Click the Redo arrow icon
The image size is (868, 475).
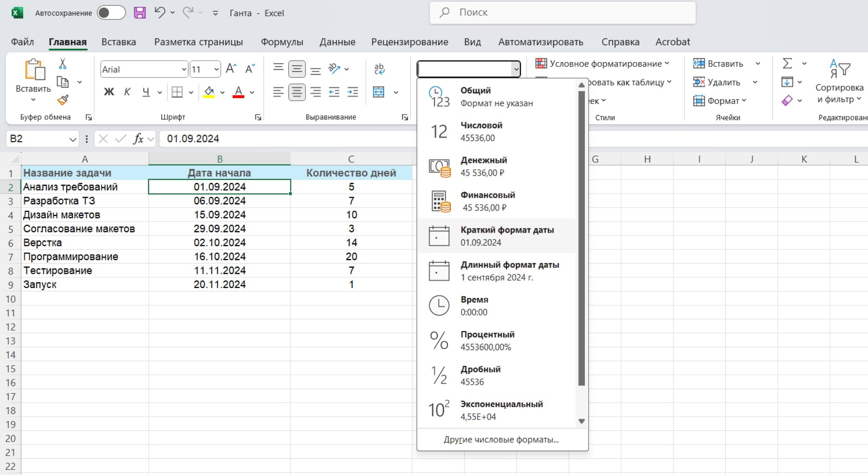tap(188, 12)
